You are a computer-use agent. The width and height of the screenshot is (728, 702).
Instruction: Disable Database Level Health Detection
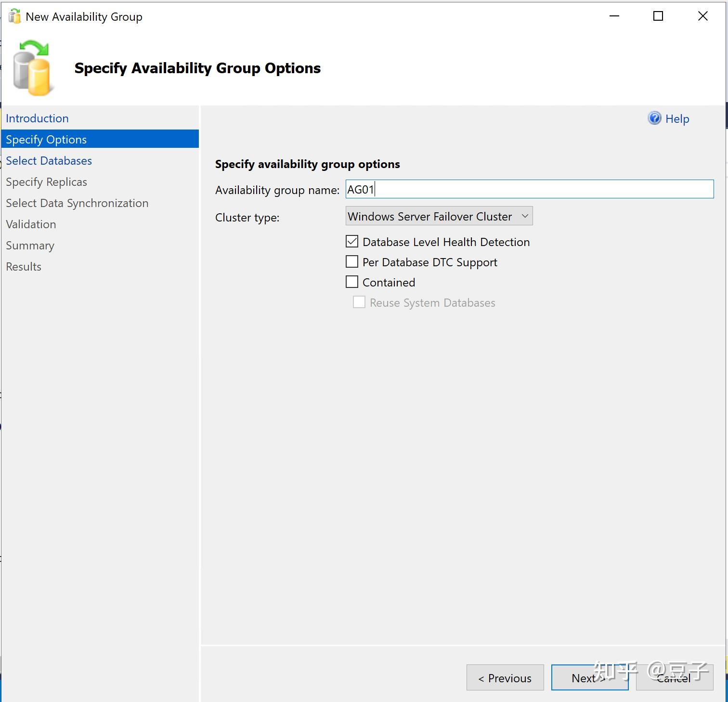pyautogui.click(x=351, y=241)
